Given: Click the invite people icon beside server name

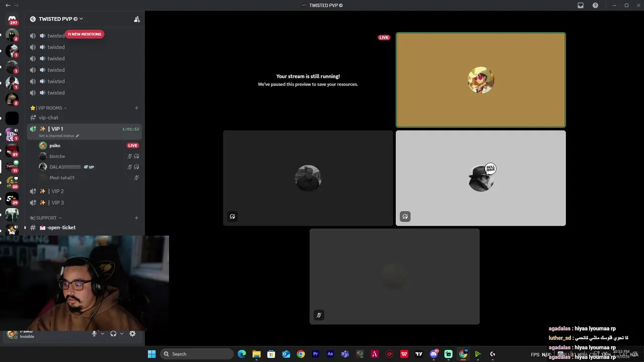Looking at the screenshot, I should (136, 19).
